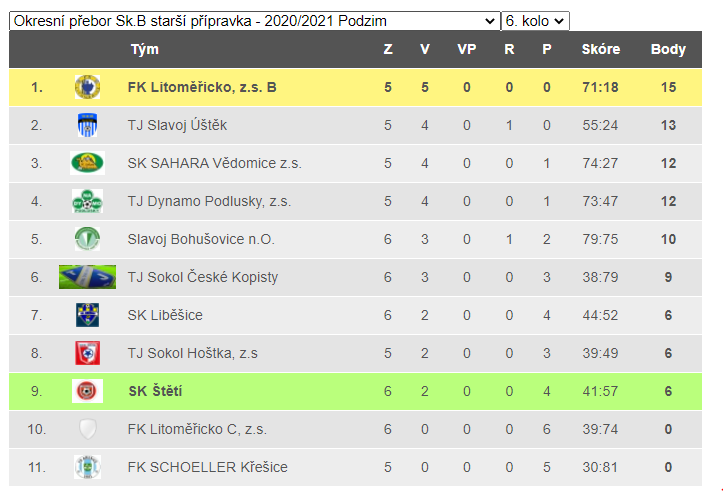Click TJ Dynamo Podlusky club logo
Screen dimensions: 723x492
point(87,201)
